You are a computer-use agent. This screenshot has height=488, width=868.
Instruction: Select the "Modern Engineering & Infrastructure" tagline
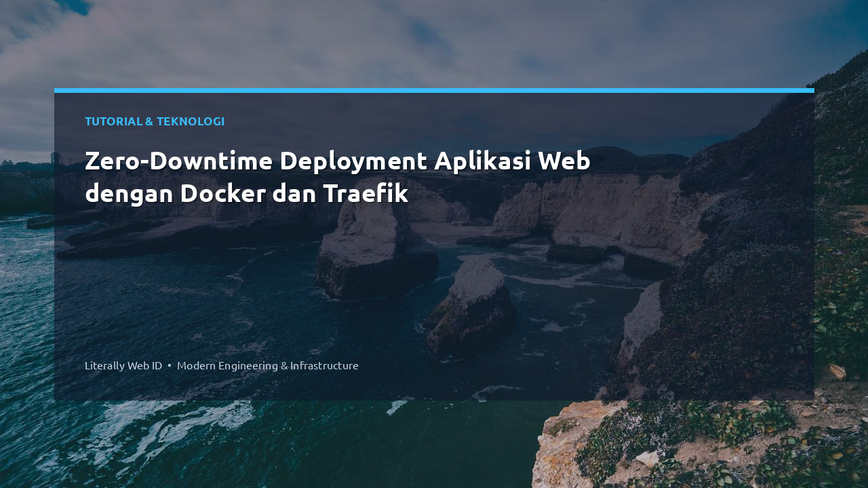pyautogui.click(x=268, y=365)
